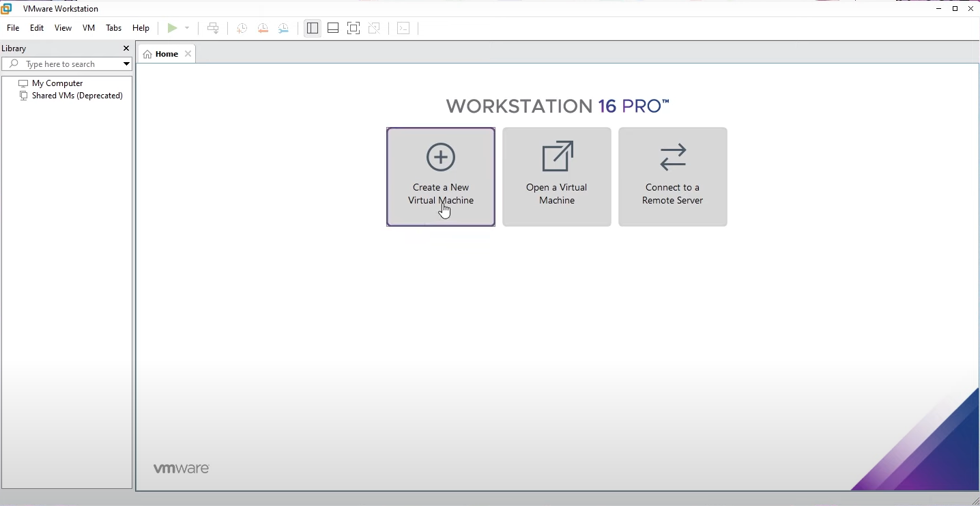Expand the Library search options dropdown
Screen dimensions: 980x506
(x=126, y=64)
